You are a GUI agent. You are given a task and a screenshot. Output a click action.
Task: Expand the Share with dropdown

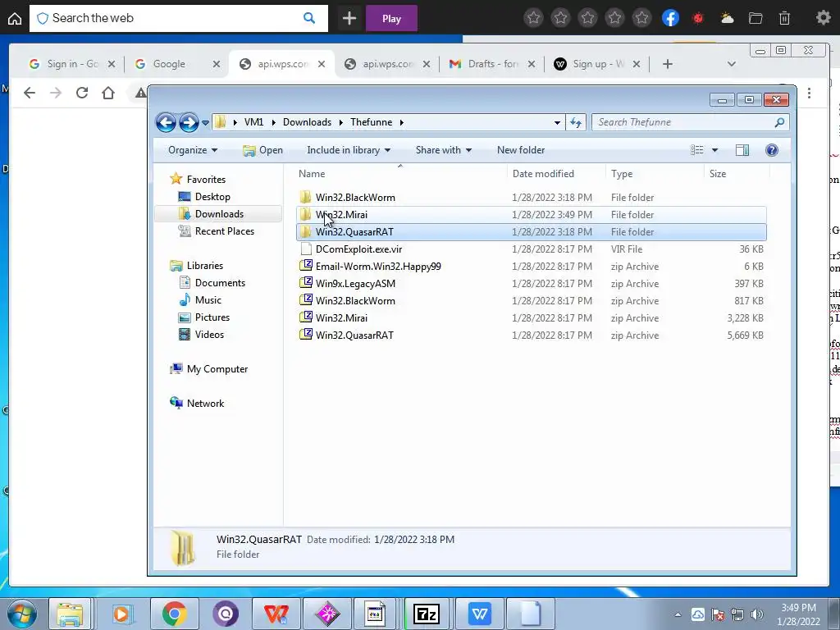coord(444,150)
